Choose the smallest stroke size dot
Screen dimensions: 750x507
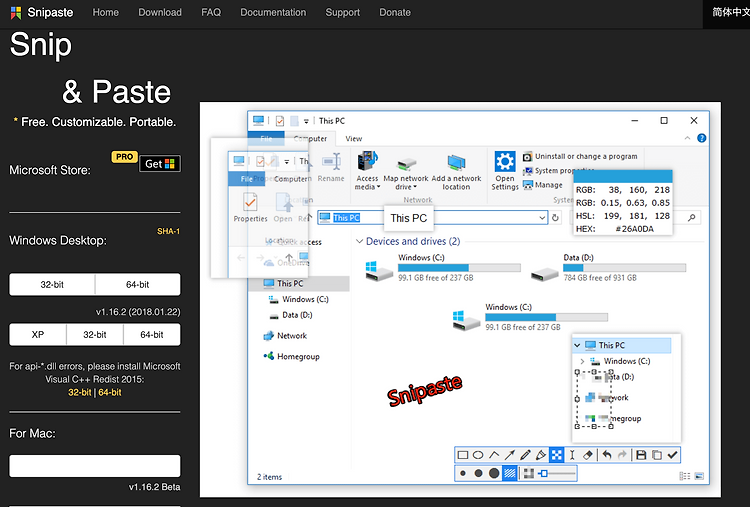[463, 474]
